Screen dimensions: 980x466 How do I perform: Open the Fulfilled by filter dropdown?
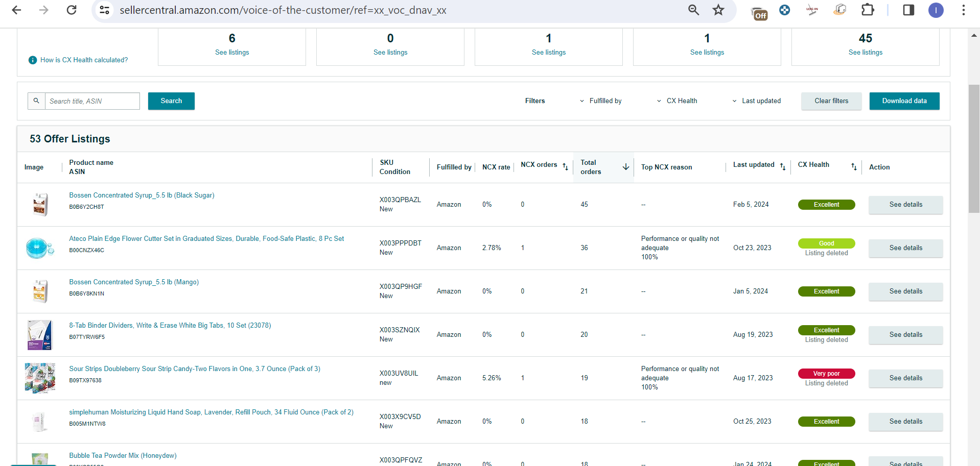pos(600,101)
